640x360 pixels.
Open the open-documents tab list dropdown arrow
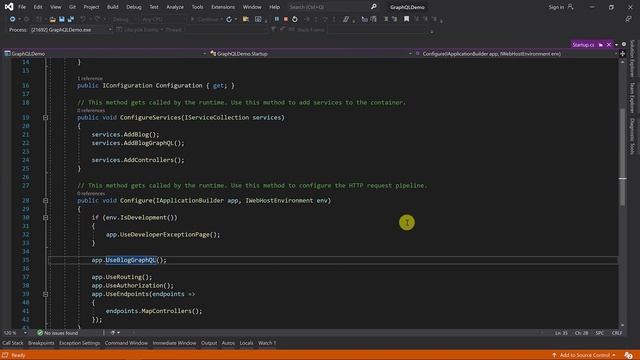(616, 44)
